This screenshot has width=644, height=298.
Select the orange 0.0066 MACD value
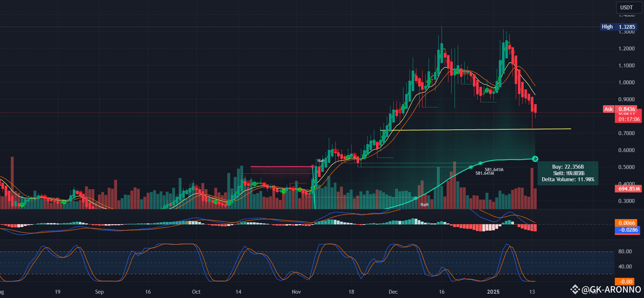point(627,223)
